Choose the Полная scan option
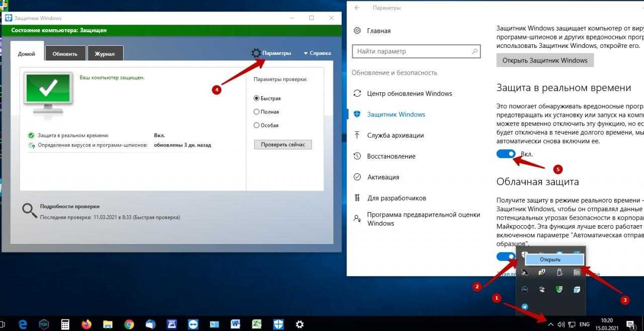This screenshot has height=331, width=644. [x=257, y=112]
